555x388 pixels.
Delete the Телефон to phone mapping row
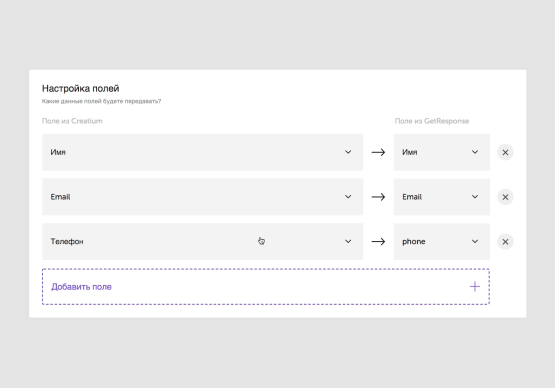pyautogui.click(x=505, y=241)
